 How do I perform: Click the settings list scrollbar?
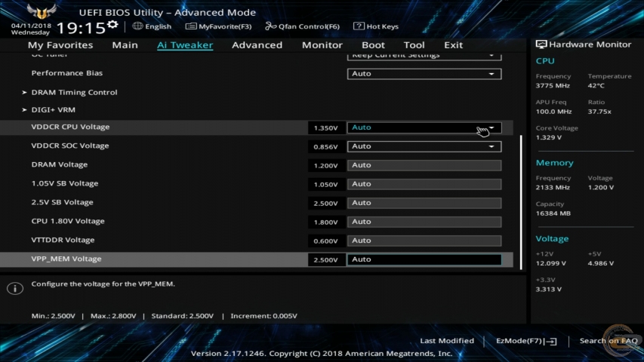click(x=521, y=202)
